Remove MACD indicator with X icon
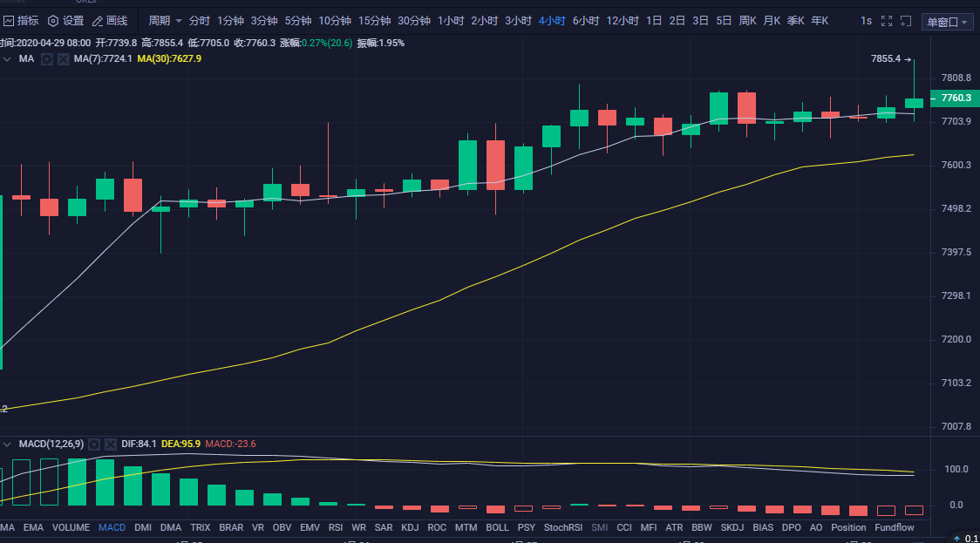Viewport: 980px width, 543px height. pyautogui.click(x=111, y=445)
